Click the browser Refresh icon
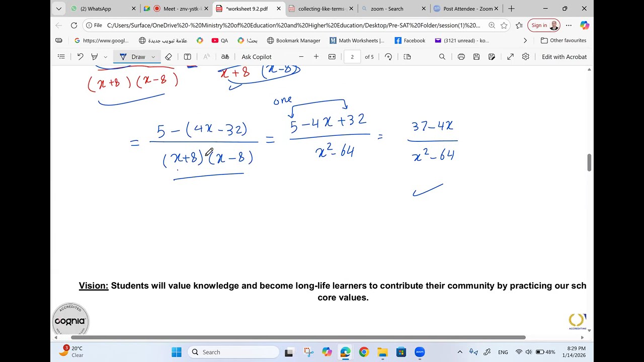644x362 pixels. pyautogui.click(x=74, y=25)
